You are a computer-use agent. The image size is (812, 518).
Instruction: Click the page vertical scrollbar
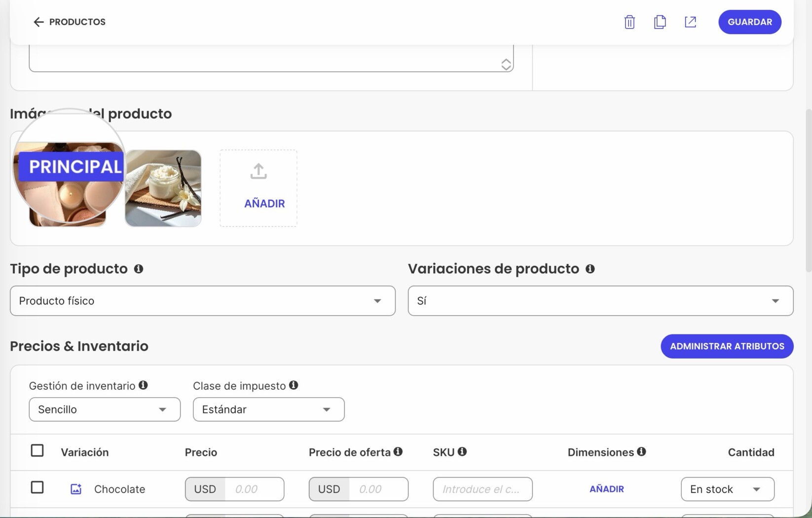pos(808,190)
